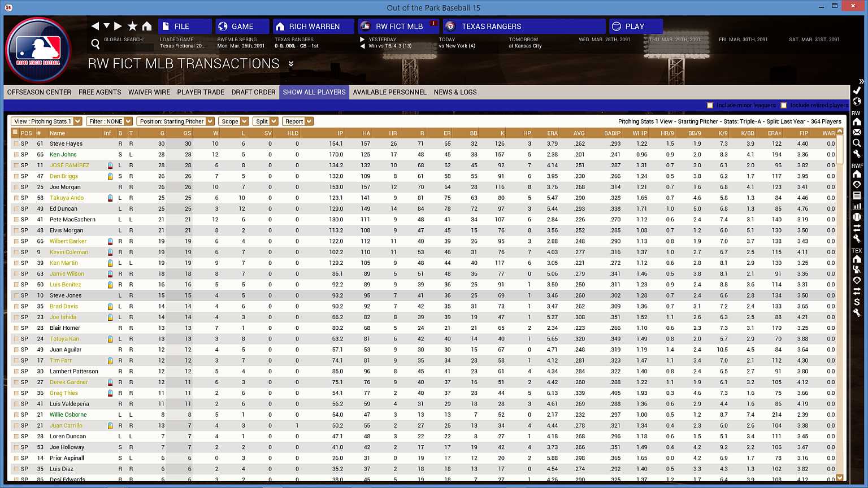Viewport: 868px width, 488px height.
Task: Sort table by ERA column header
Action: click(x=552, y=133)
